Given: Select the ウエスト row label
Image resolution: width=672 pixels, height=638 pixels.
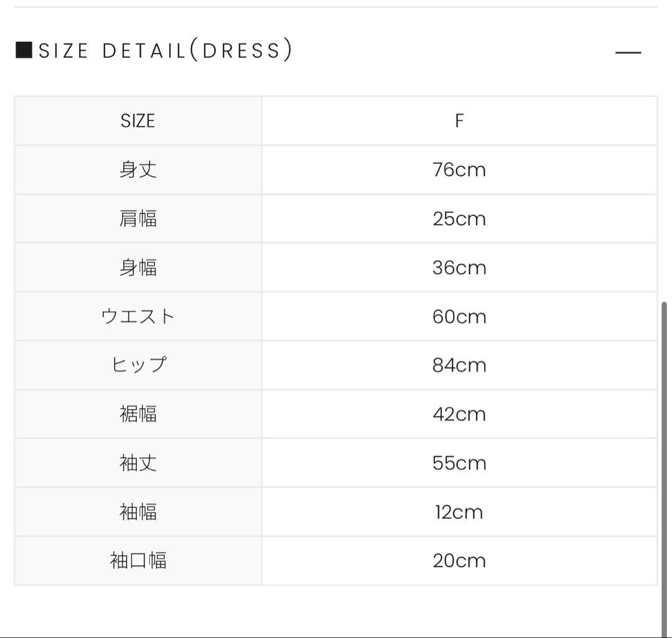Looking at the screenshot, I should point(138,316).
